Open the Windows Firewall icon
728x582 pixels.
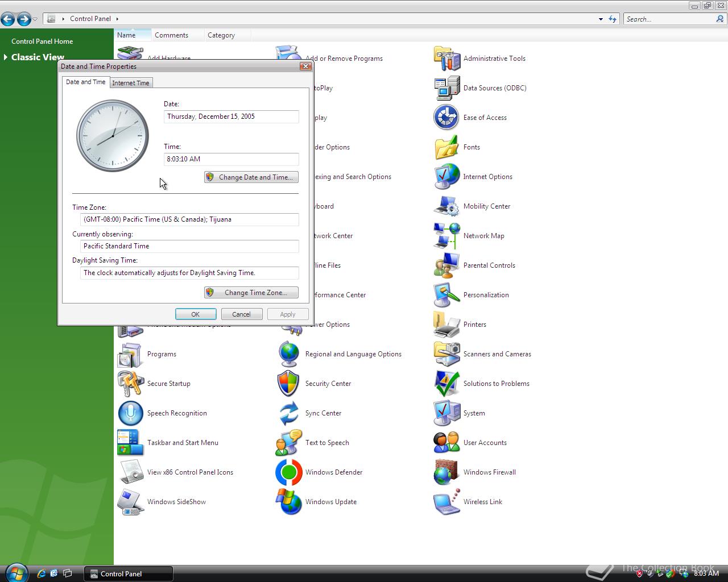click(446, 472)
